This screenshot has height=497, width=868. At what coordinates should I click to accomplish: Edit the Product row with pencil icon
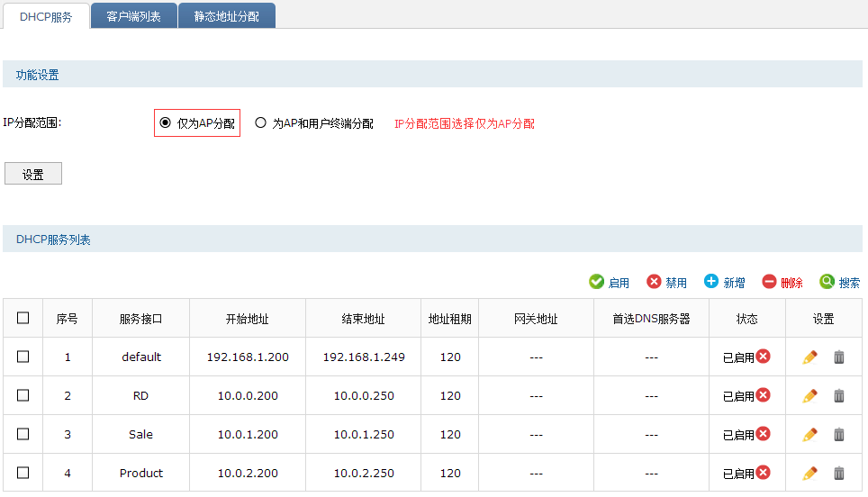point(809,474)
